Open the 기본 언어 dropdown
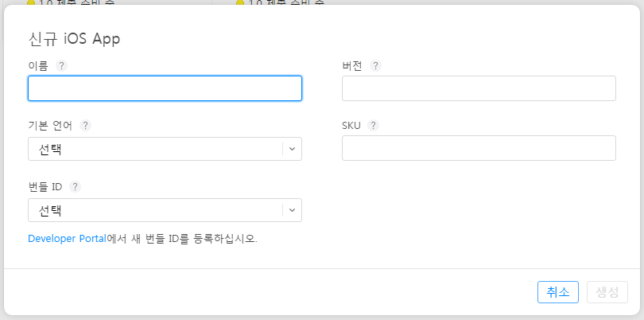Image resolution: width=644 pixels, height=320 pixels. pyautogui.click(x=165, y=149)
